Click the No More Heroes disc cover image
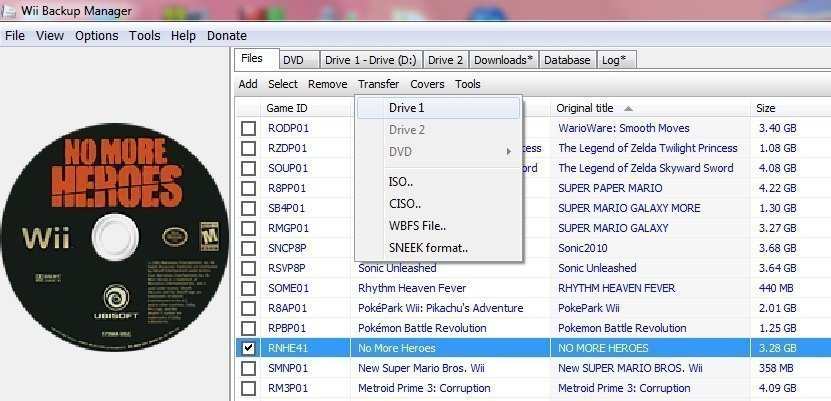Image resolution: width=831 pixels, height=401 pixels. (116, 237)
